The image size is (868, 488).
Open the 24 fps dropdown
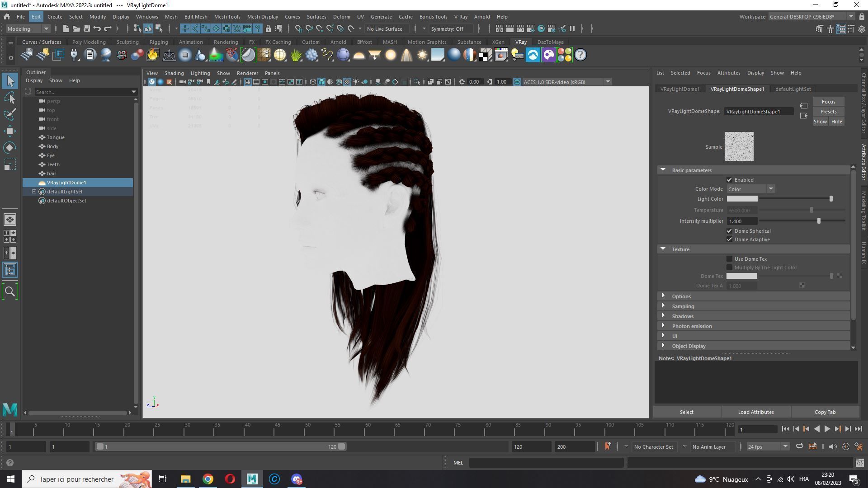[x=767, y=446]
